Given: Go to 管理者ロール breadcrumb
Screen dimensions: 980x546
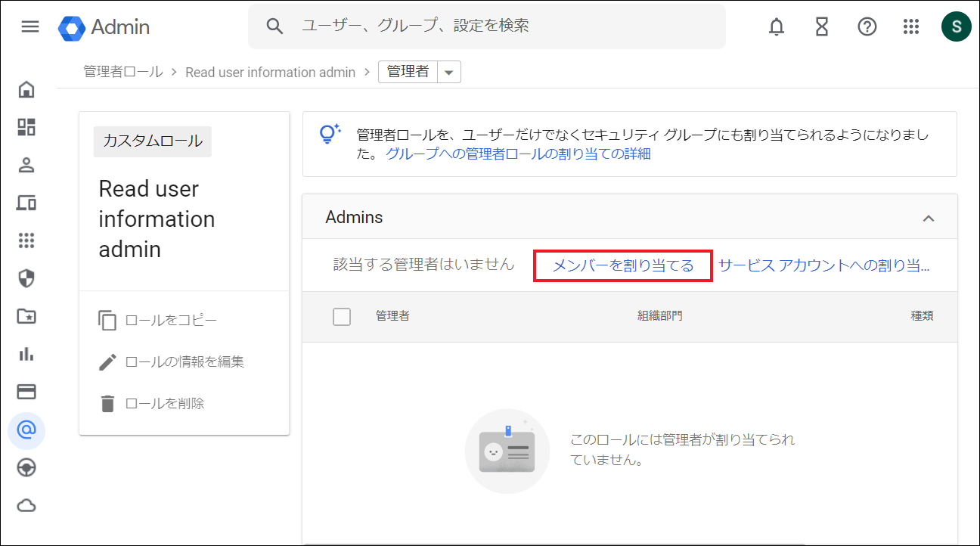Looking at the screenshot, I should 122,73.
